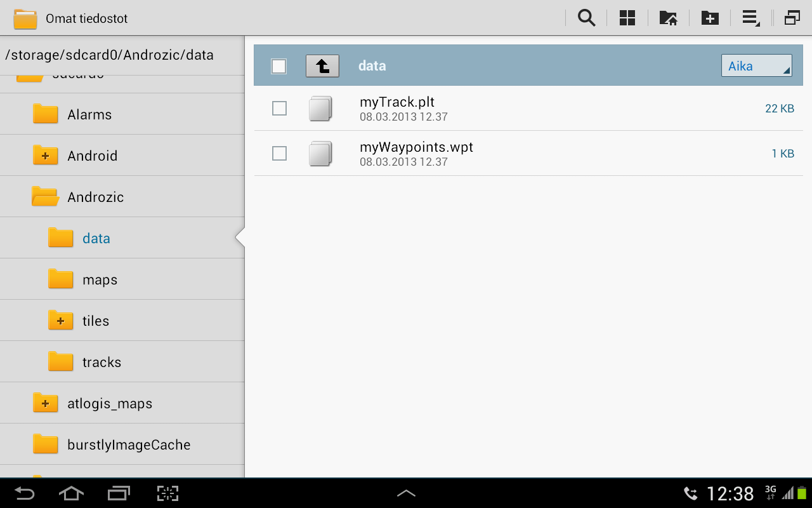Tap the home folder icon
The height and width of the screenshot is (508, 812).
pyautogui.click(x=669, y=18)
